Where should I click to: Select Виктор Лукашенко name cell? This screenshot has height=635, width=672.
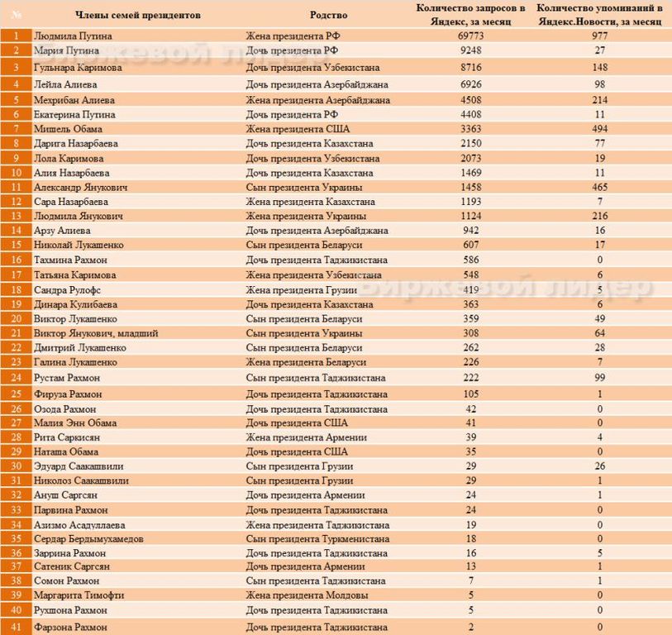tap(75, 319)
